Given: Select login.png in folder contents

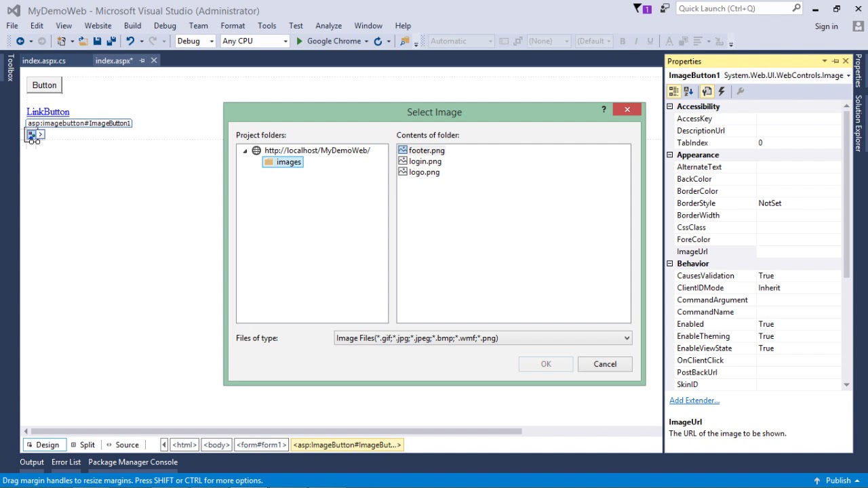Looking at the screenshot, I should 420,161.
